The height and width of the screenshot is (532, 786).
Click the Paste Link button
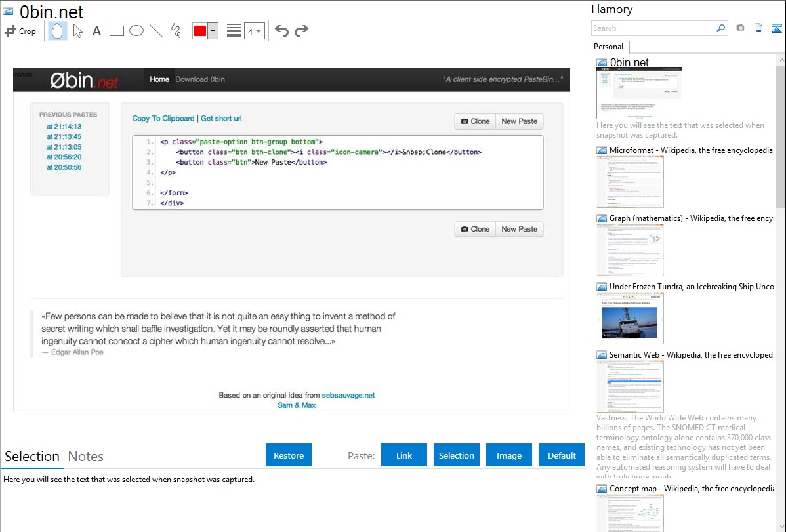pyautogui.click(x=404, y=455)
